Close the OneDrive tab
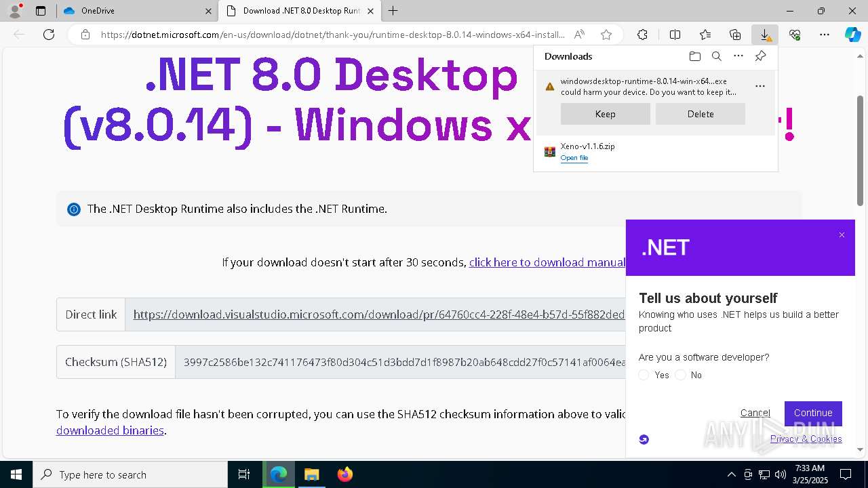The image size is (868, 488). coord(208,11)
